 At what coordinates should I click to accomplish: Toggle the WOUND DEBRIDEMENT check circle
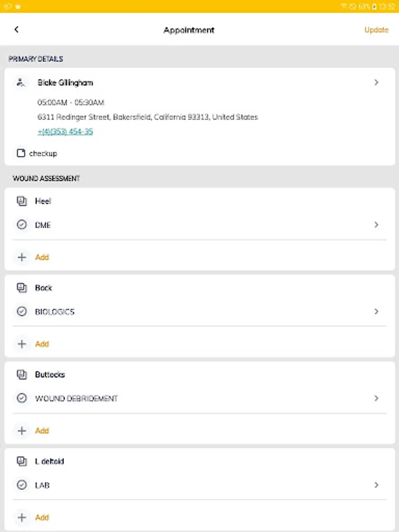22,398
